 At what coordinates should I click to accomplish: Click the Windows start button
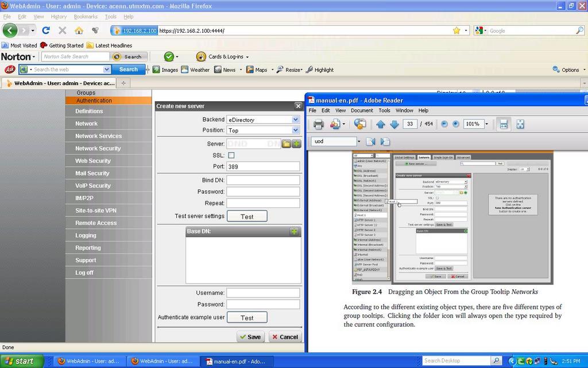pyautogui.click(x=21, y=361)
